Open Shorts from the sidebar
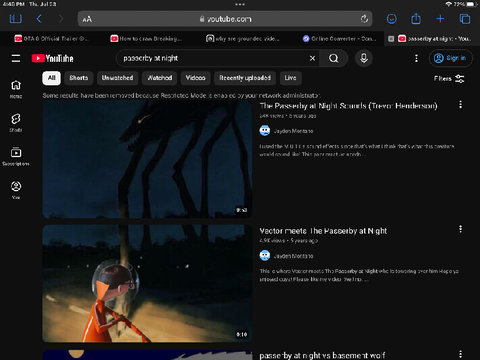 point(16,123)
